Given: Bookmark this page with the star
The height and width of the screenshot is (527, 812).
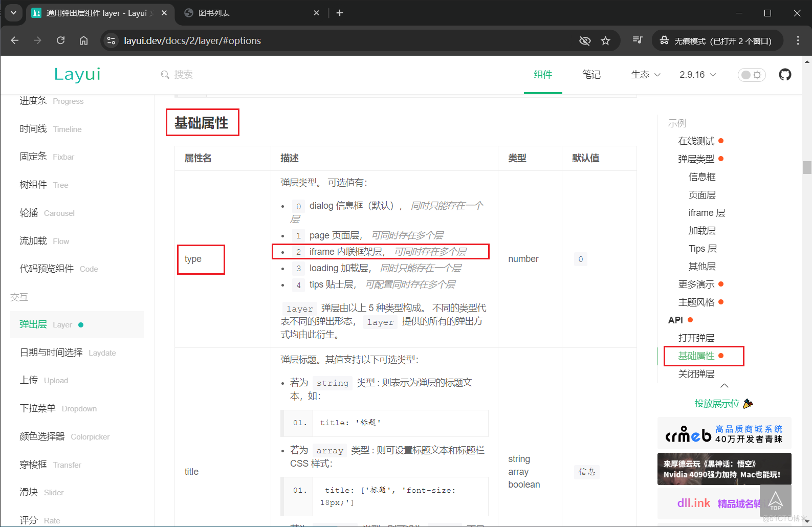Looking at the screenshot, I should click(x=606, y=40).
